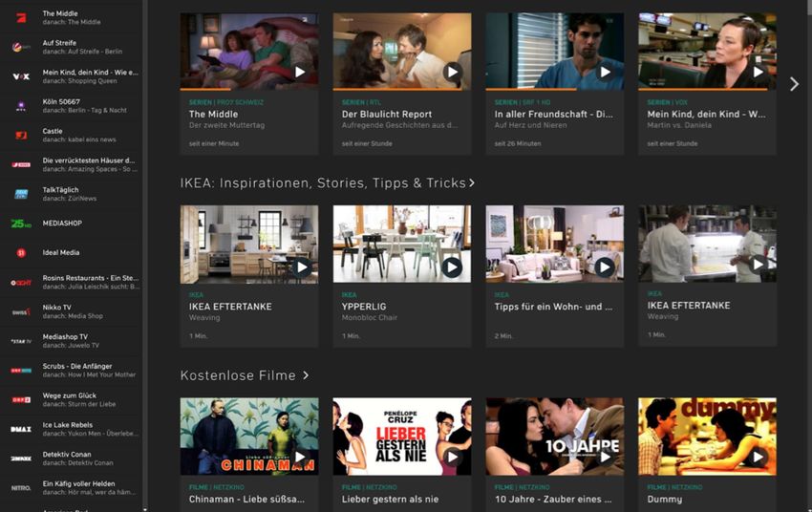
Task: Play Chinaman movie using play icon
Action: [299, 457]
